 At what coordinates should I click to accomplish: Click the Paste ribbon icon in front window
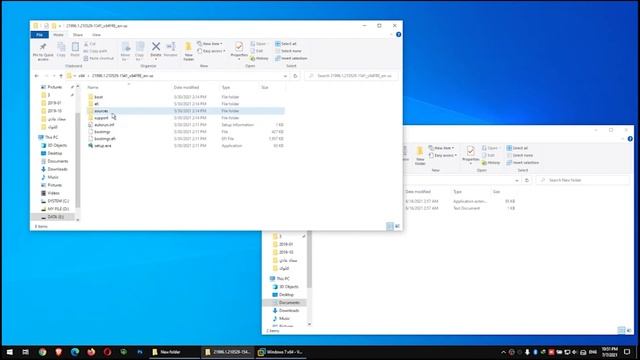point(75,49)
